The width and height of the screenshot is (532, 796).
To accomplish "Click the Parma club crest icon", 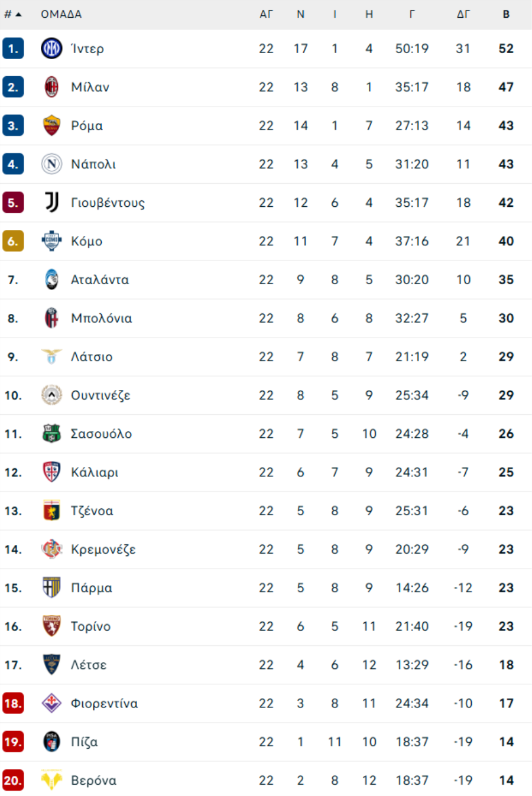I will coord(51,587).
